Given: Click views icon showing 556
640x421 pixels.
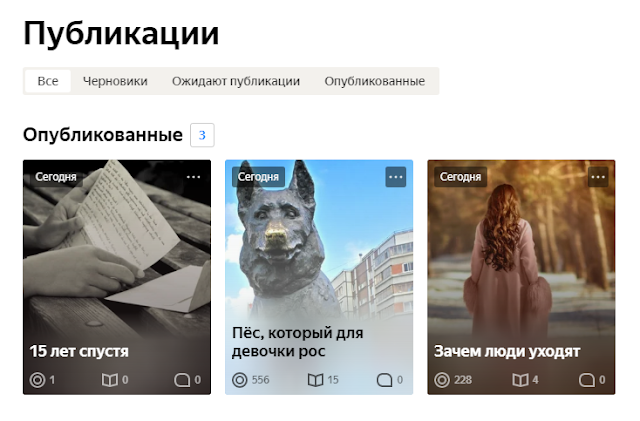Looking at the screenshot, I should click(240, 380).
